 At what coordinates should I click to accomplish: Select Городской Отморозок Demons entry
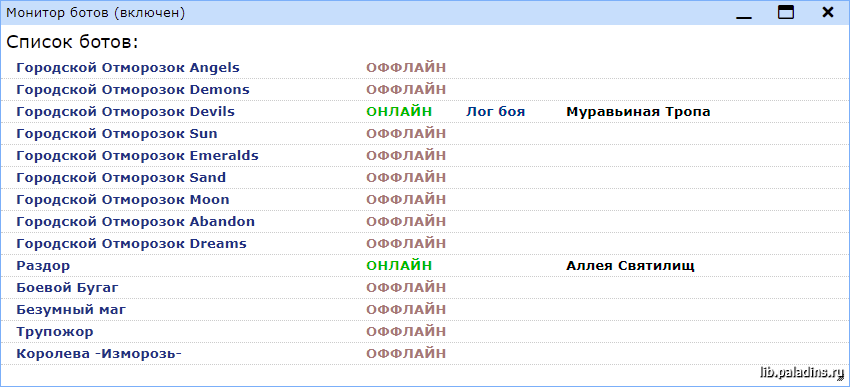[133, 89]
